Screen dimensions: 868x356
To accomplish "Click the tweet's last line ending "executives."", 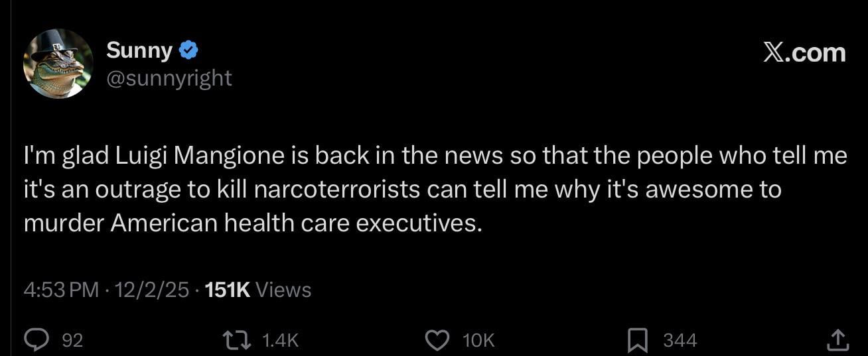I will tap(252, 223).
